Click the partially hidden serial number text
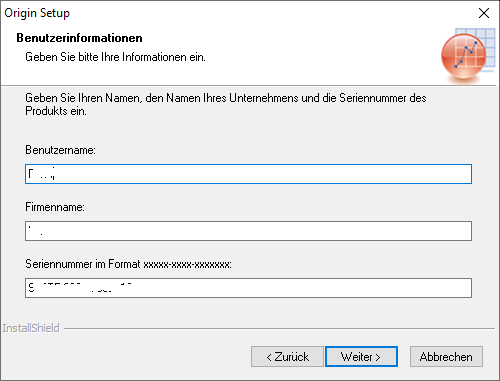Image resolution: width=500 pixels, height=381 pixels. point(80,287)
